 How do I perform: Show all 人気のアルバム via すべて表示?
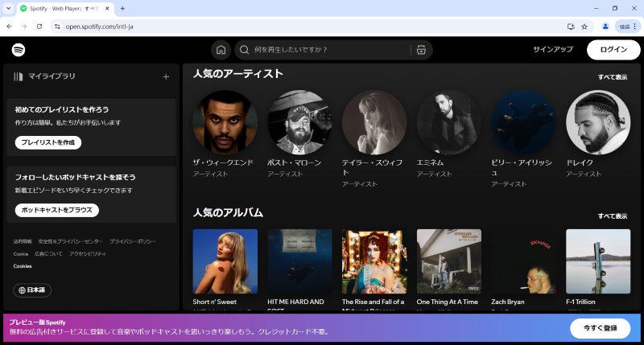coord(613,216)
